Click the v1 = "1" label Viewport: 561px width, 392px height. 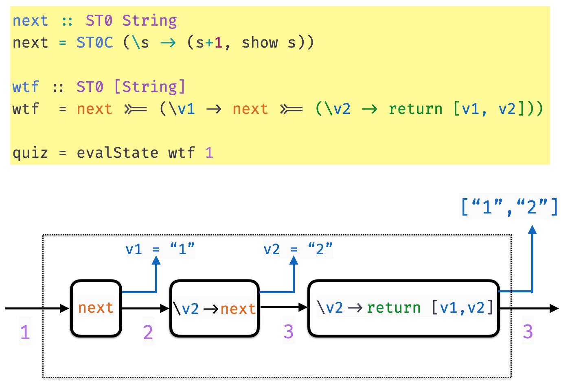click(x=160, y=249)
